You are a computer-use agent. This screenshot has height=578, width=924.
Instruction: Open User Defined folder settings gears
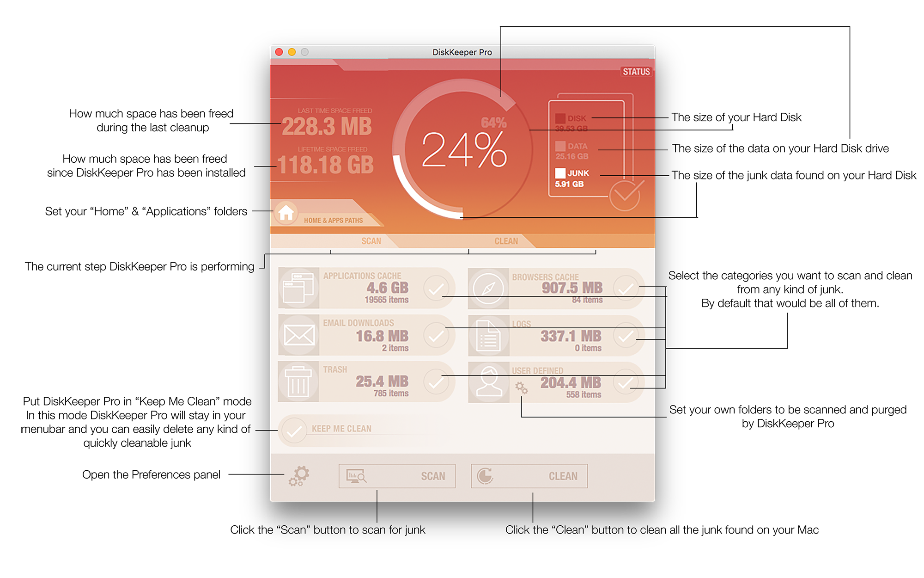[x=522, y=388]
